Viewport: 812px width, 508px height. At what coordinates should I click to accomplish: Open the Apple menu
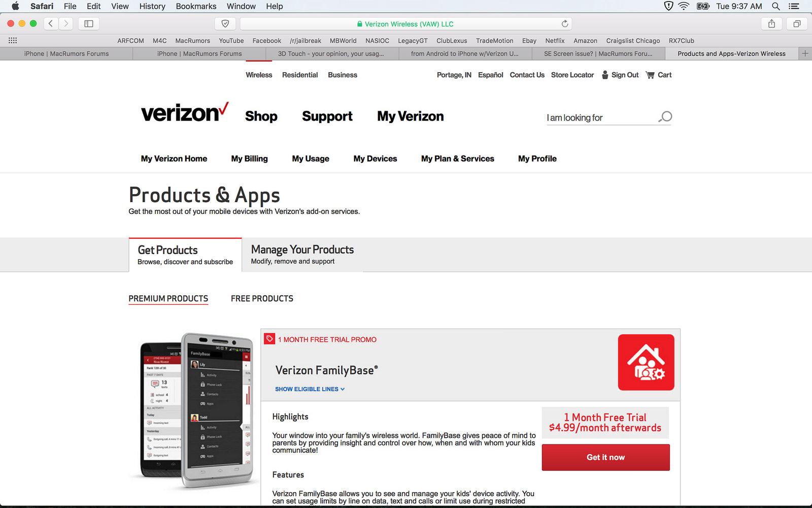coord(15,6)
